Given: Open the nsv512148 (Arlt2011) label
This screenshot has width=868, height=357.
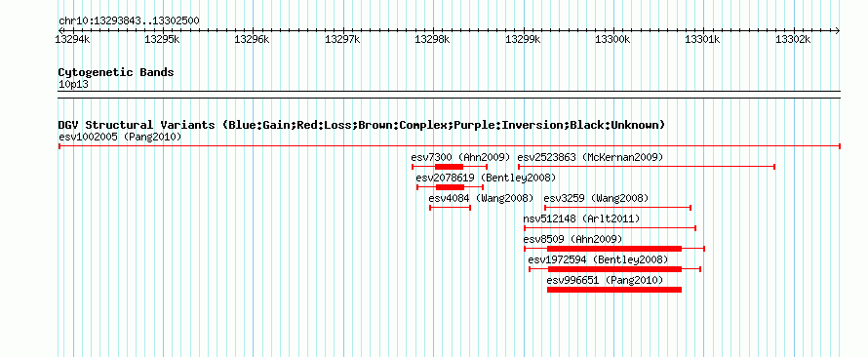Looking at the screenshot, I should pyautogui.click(x=581, y=218).
